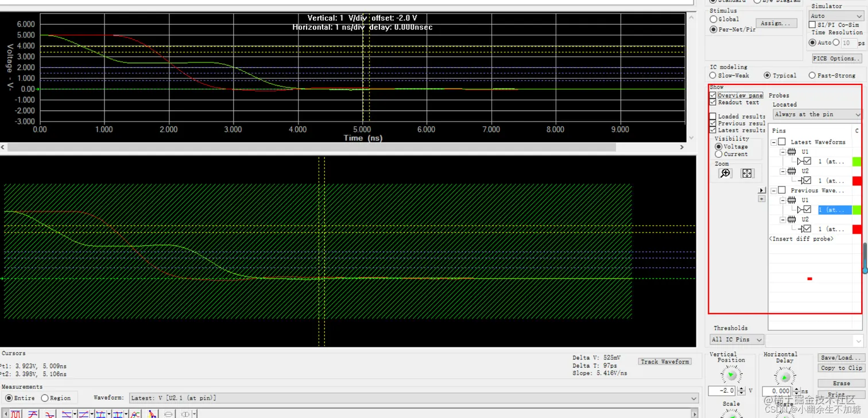The image size is (868, 418).
Task: Check the Previous Waveforms group checkbox
Action: pos(782,190)
